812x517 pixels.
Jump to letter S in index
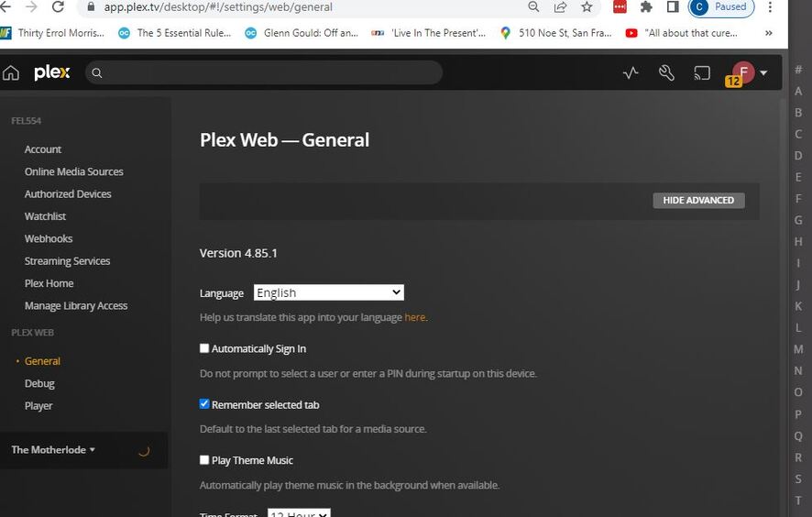point(798,479)
